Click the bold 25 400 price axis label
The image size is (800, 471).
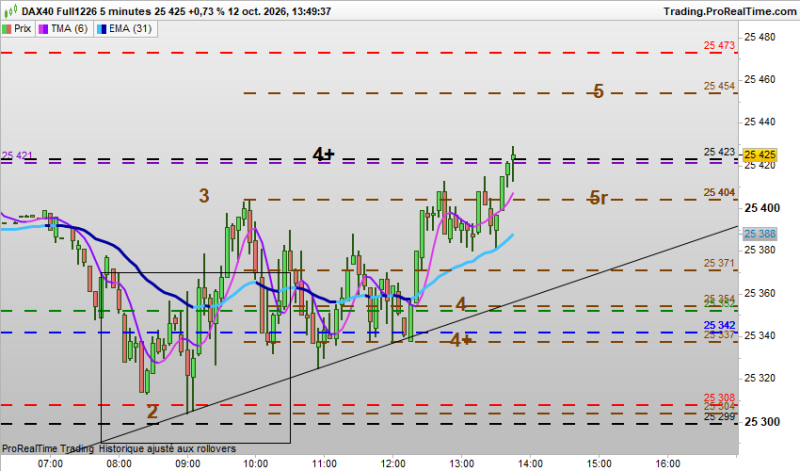(762, 208)
